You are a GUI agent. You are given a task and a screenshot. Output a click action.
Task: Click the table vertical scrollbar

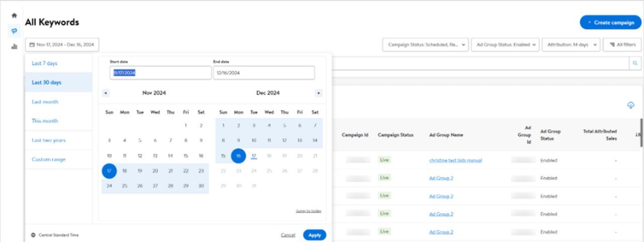pos(641,133)
